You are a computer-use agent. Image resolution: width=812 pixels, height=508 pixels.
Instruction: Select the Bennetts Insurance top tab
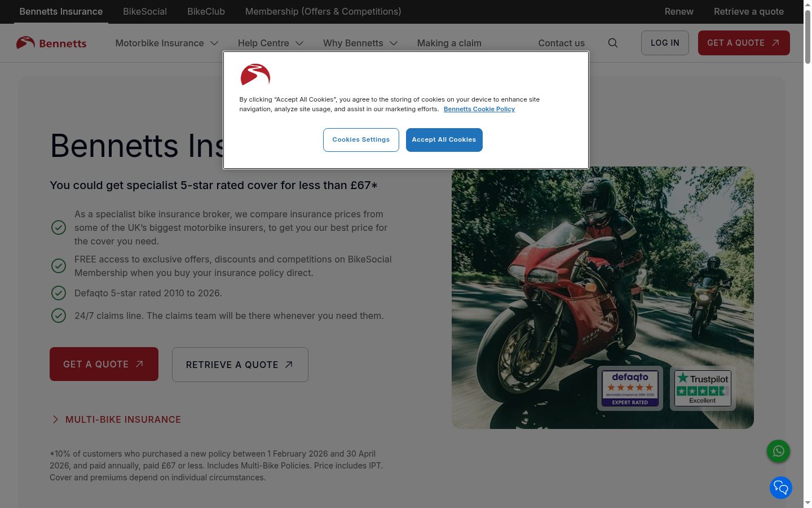[x=61, y=11]
